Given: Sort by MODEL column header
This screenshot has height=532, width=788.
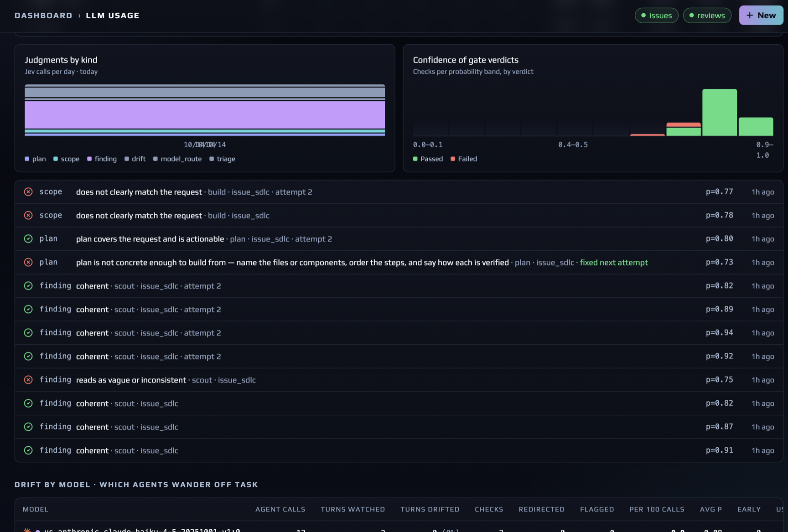Looking at the screenshot, I should pyautogui.click(x=36, y=509).
